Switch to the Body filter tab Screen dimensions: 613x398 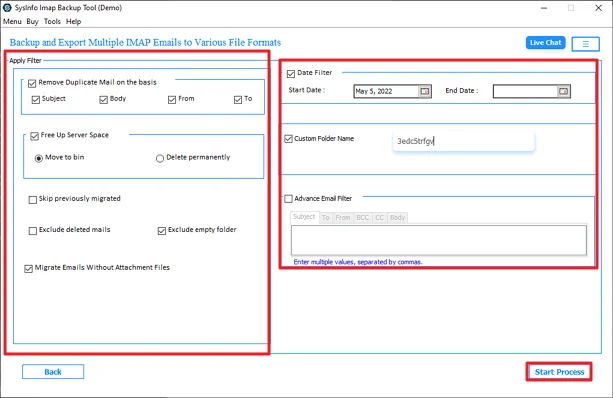(397, 218)
